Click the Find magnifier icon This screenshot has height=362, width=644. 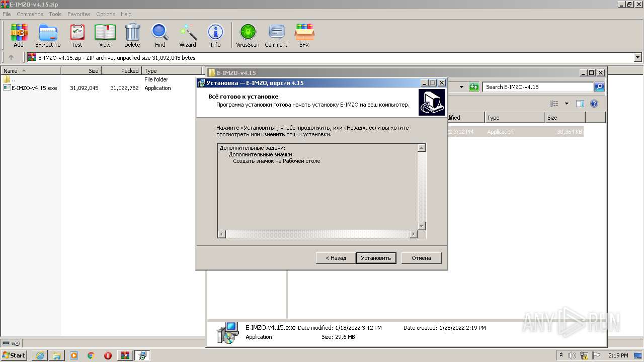[x=160, y=33]
